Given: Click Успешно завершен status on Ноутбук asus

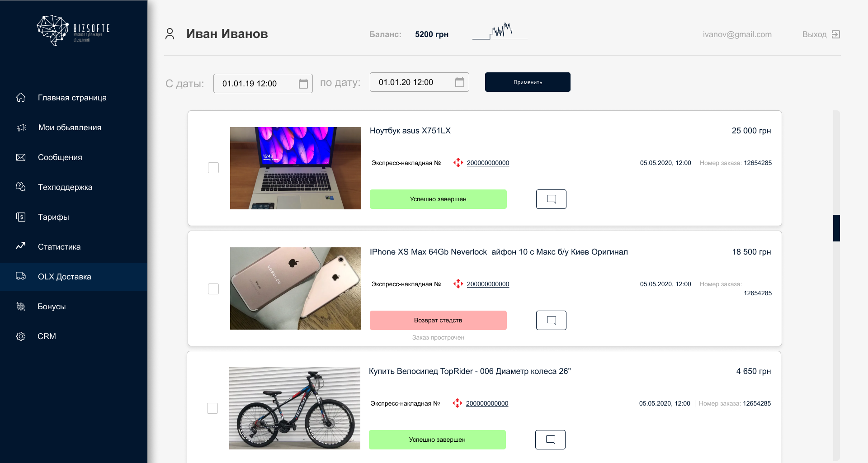Looking at the screenshot, I should pyautogui.click(x=438, y=199).
